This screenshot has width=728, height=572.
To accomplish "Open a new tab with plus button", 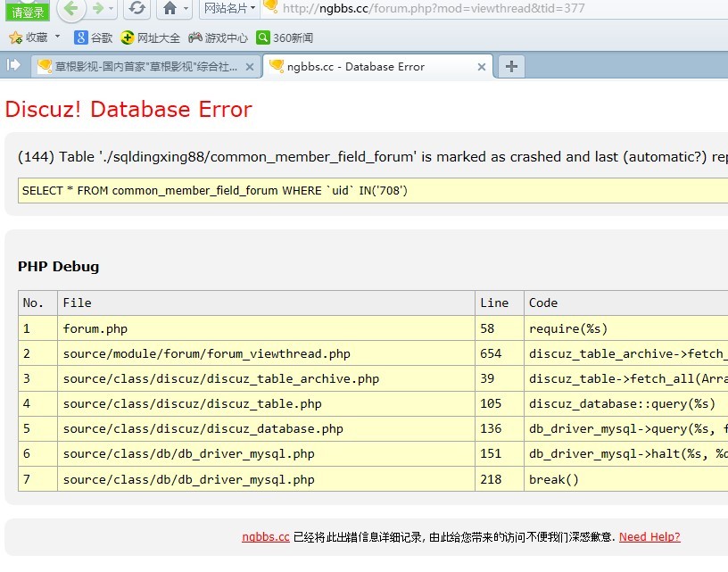I will [x=511, y=67].
